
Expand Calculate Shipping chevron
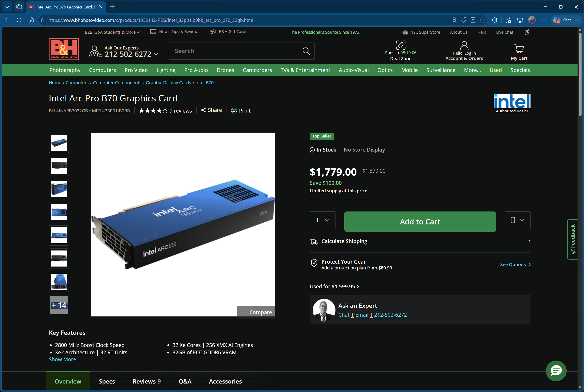tap(529, 241)
